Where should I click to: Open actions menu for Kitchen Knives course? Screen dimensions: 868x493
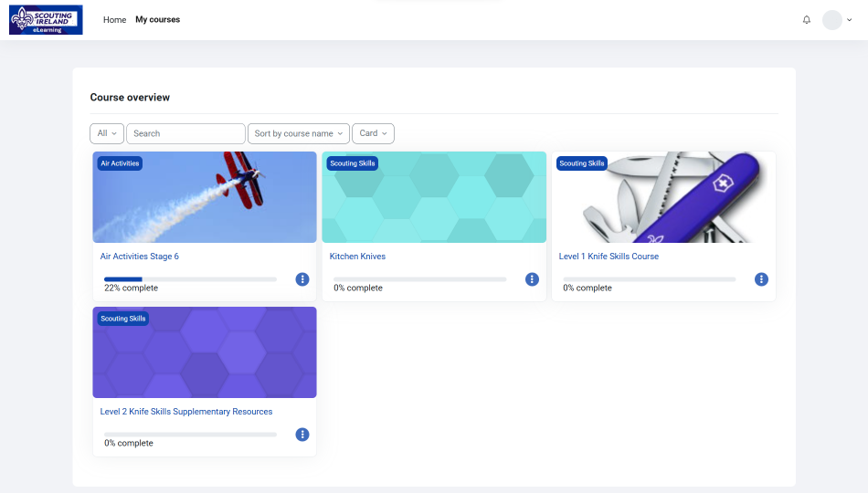click(x=532, y=279)
